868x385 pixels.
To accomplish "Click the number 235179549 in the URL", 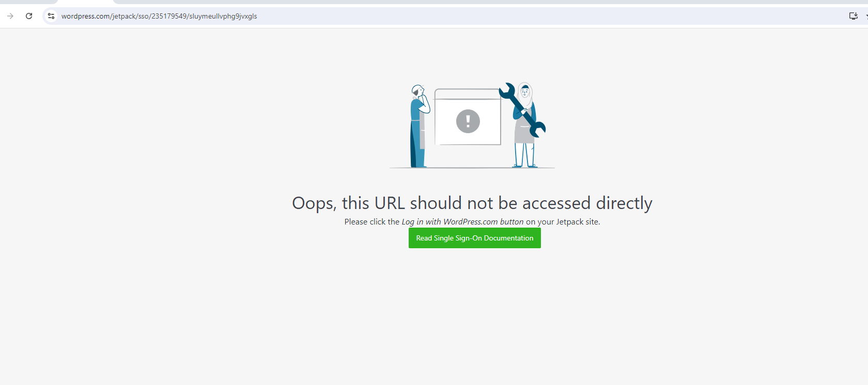I will point(169,16).
